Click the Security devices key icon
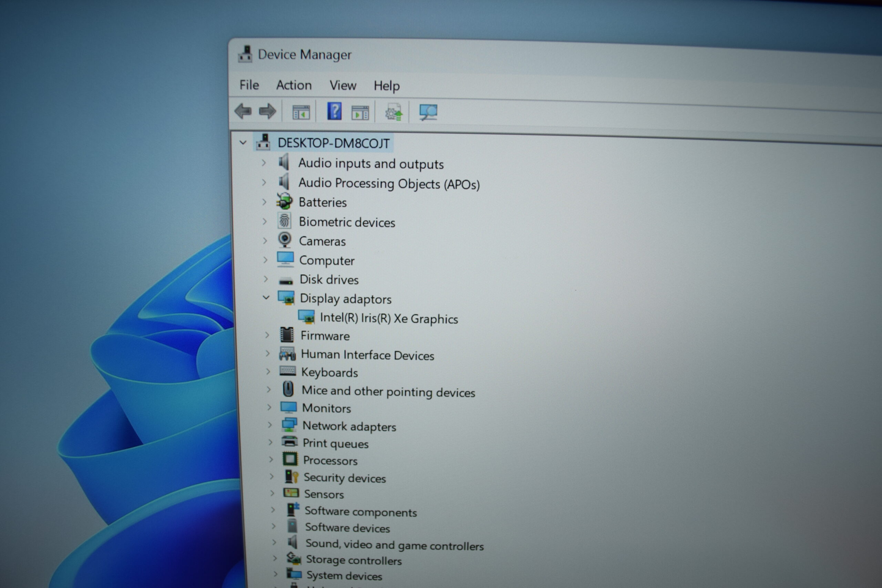This screenshot has width=882, height=588. 291,476
